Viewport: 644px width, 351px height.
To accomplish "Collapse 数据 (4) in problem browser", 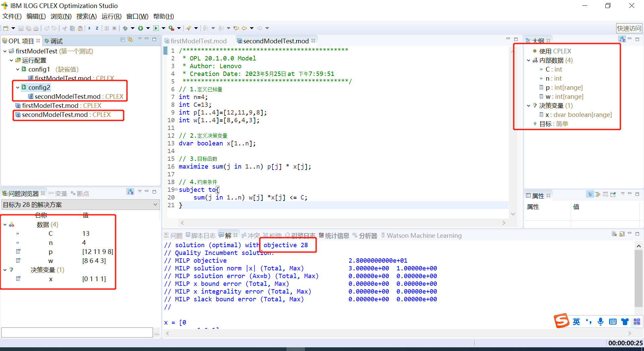I will (5, 224).
